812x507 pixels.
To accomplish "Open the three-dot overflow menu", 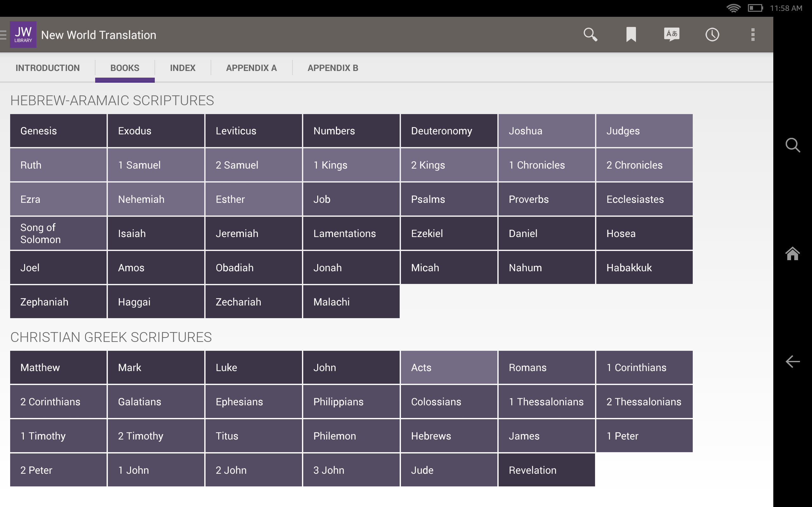I will (x=753, y=35).
